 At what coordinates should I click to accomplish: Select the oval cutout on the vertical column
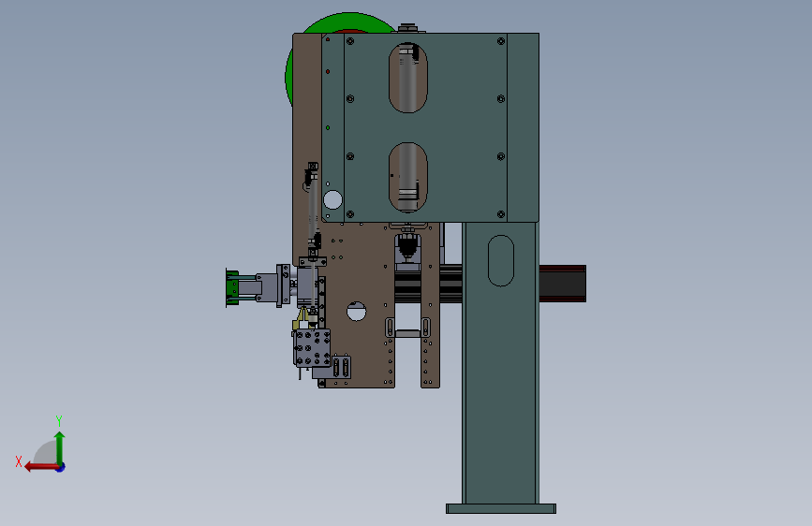click(x=501, y=260)
